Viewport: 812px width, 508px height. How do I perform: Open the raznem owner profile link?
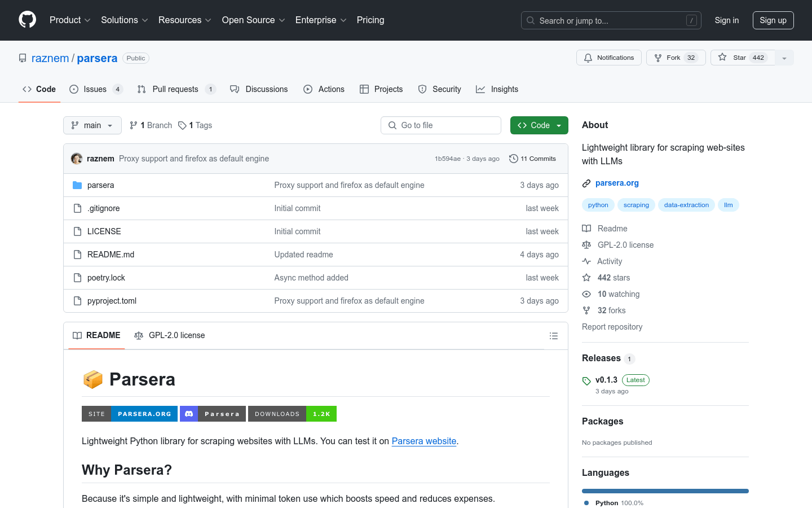pyautogui.click(x=50, y=58)
